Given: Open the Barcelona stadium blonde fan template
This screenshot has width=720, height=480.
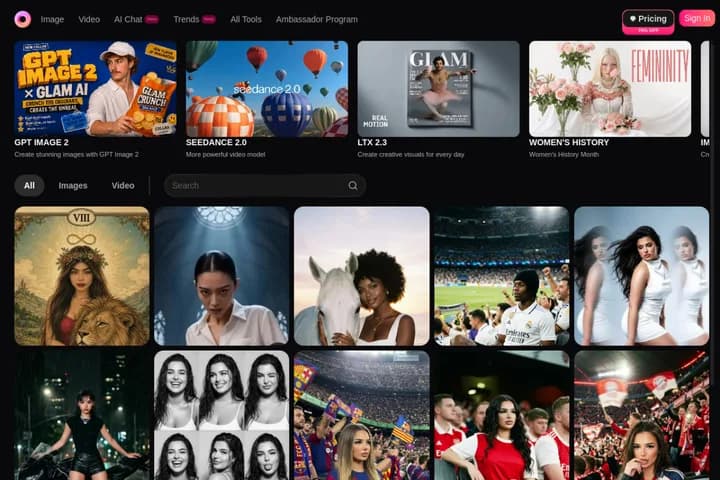Looking at the screenshot, I should [x=362, y=415].
